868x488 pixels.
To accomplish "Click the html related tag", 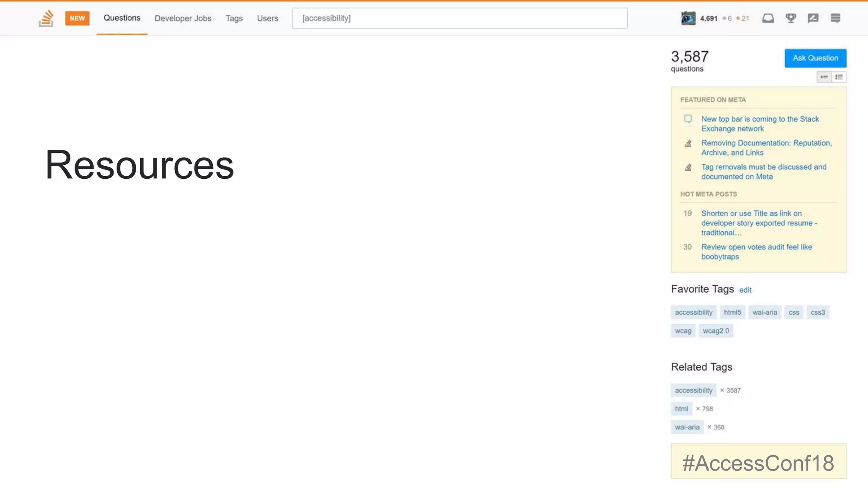I will 682,409.
